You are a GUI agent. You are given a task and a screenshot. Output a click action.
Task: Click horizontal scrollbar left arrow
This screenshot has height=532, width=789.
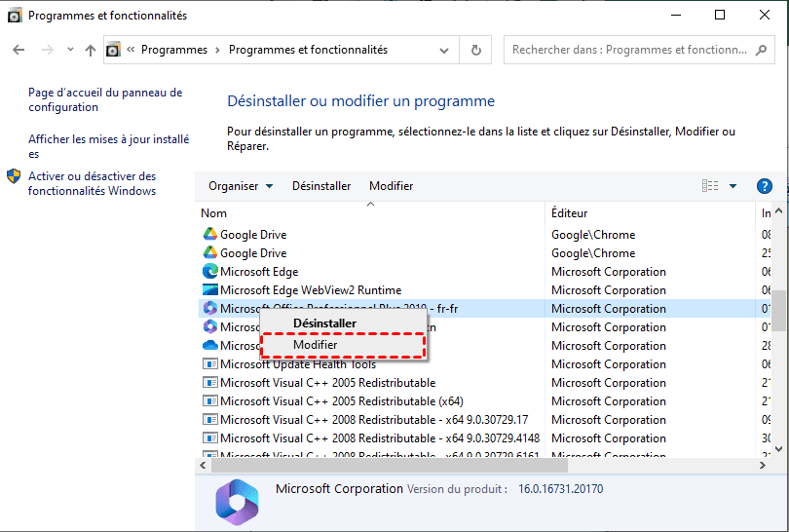click(x=203, y=466)
